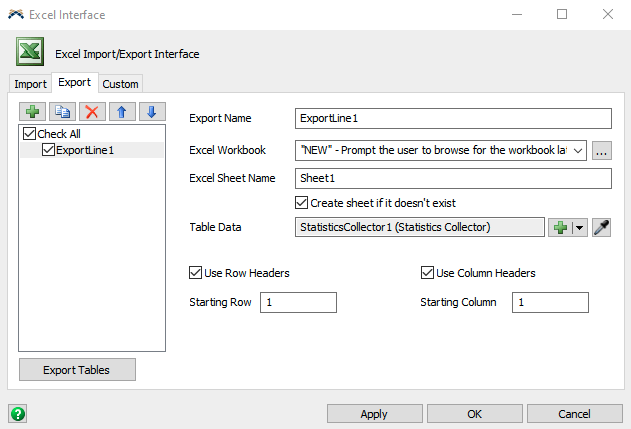Move export line up with arrow

click(122, 112)
